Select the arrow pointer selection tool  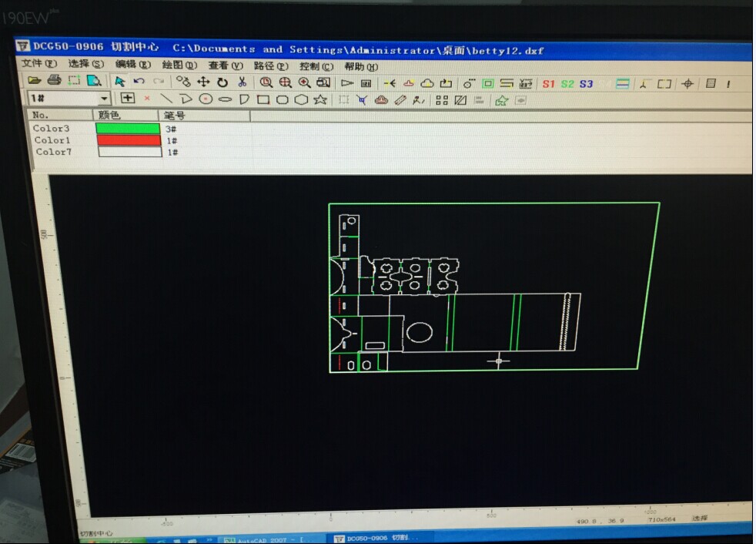click(119, 82)
